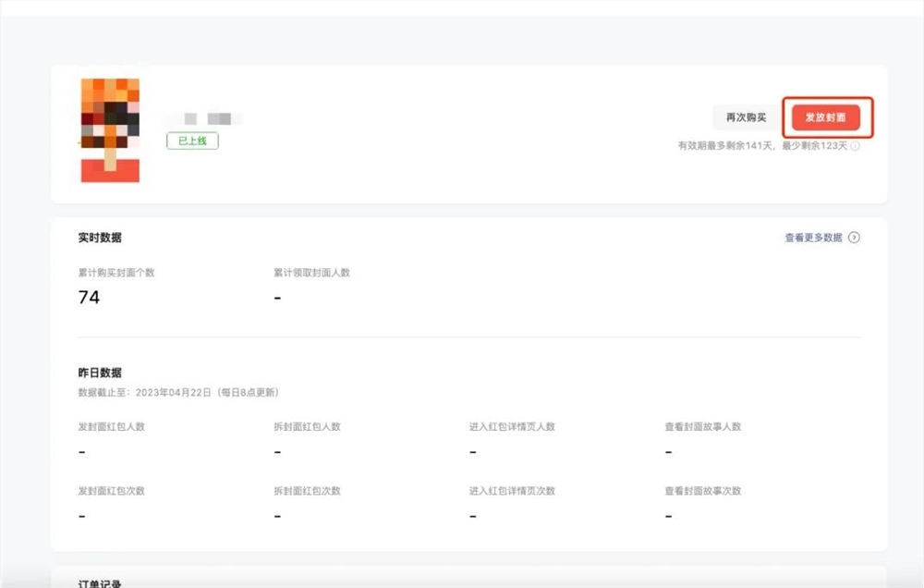Click the circular arrow icon beside 查看更多数据
924x588 pixels.
855,238
